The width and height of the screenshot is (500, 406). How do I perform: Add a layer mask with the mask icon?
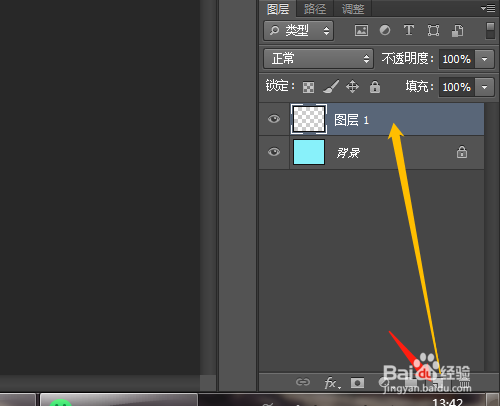click(x=357, y=383)
